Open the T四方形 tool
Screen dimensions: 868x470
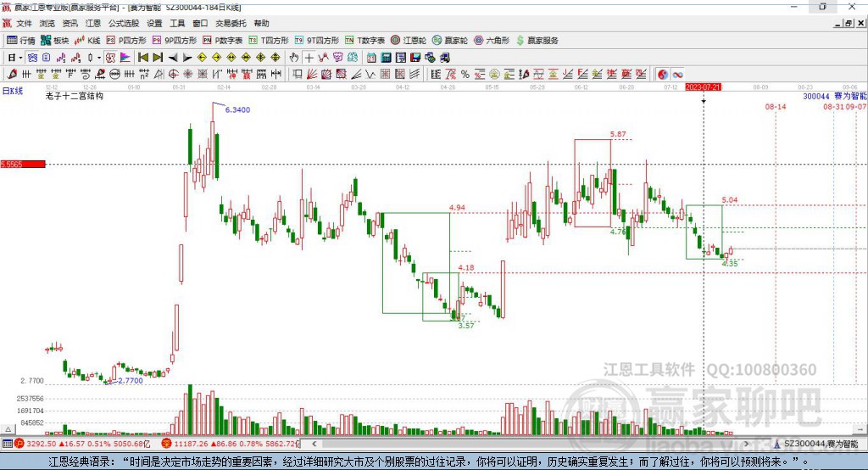pos(269,41)
